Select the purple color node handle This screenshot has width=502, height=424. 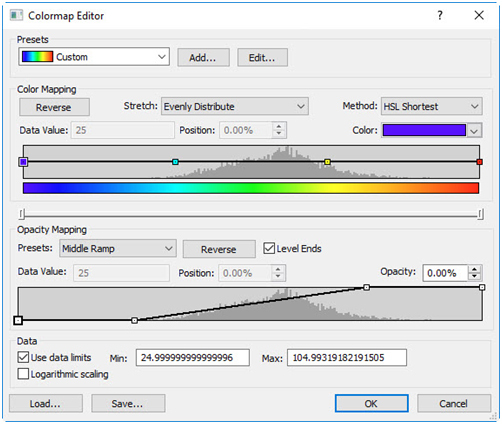tap(23, 162)
